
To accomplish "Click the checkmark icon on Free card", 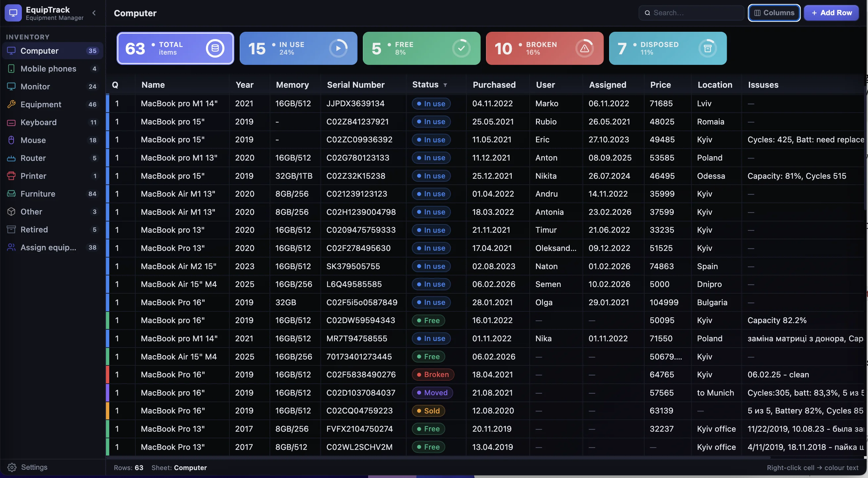I will click(461, 49).
